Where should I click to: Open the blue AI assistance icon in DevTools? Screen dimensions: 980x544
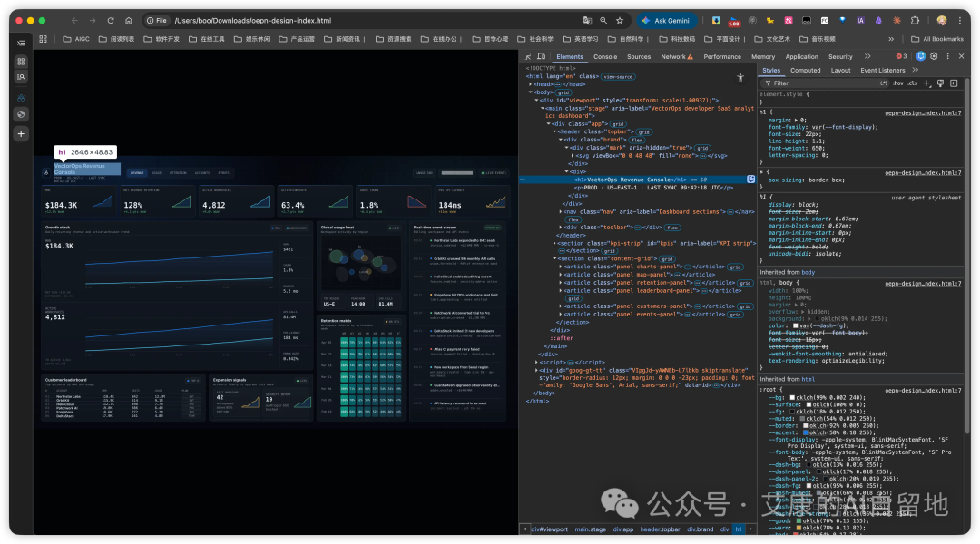(x=921, y=56)
